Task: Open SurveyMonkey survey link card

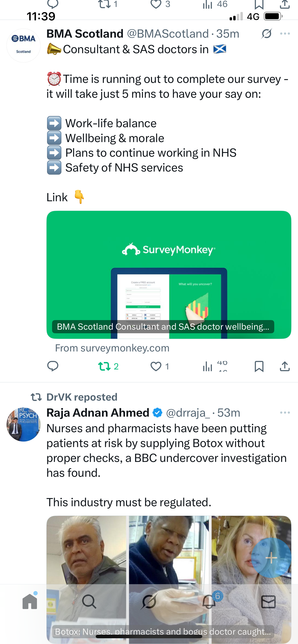Action: (169, 275)
